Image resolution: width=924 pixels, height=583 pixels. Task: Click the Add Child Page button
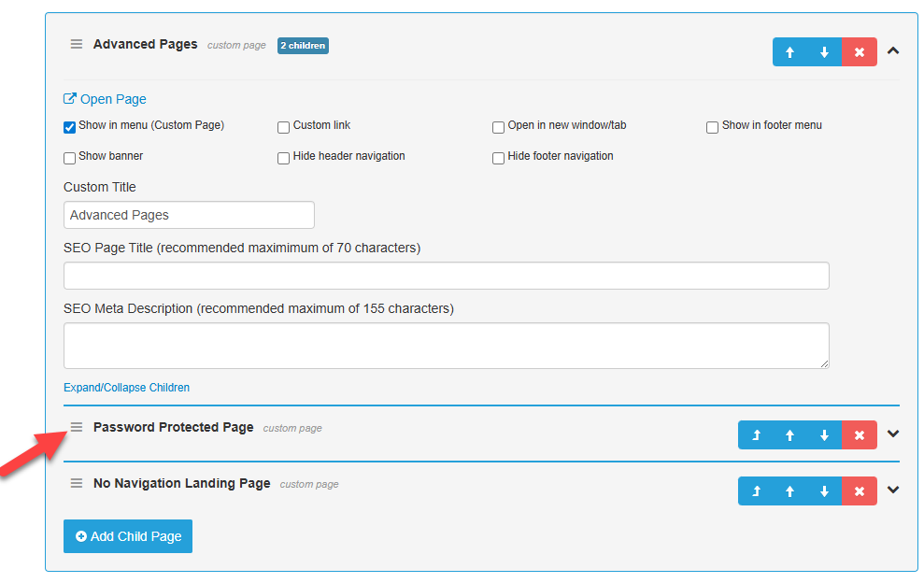128,536
